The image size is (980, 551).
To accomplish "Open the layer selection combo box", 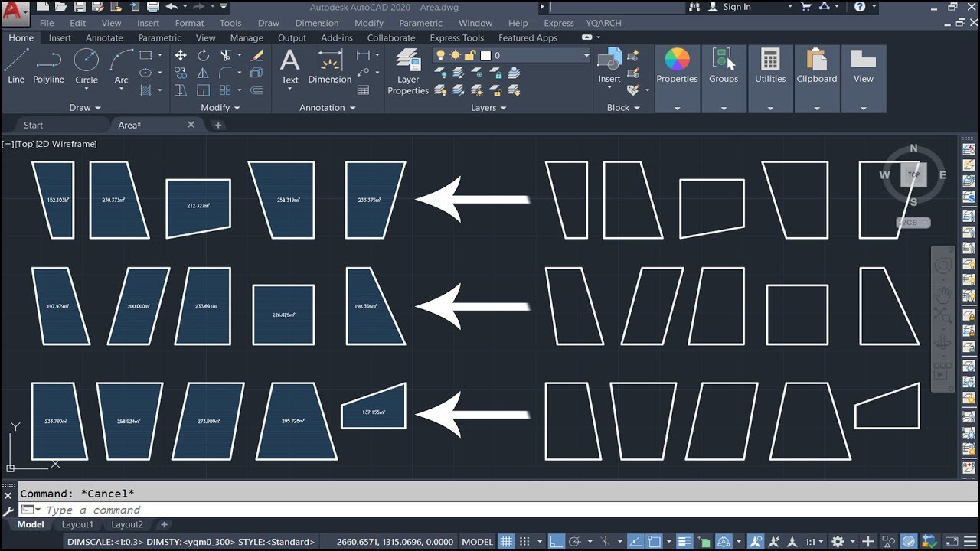I will 511,55.
